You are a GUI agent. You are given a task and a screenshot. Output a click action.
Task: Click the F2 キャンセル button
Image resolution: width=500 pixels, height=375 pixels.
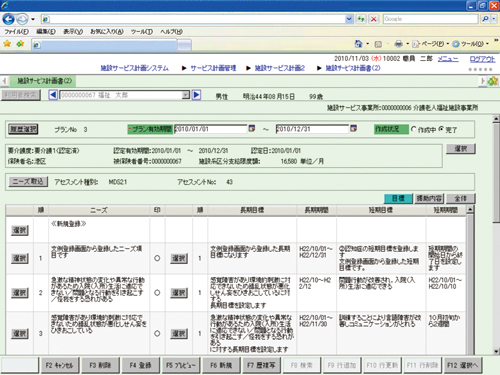(59, 365)
